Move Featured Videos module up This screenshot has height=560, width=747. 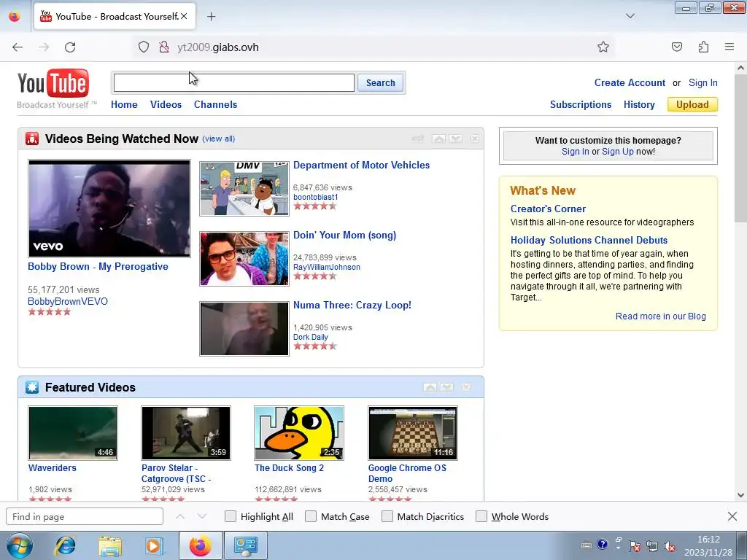(430, 387)
